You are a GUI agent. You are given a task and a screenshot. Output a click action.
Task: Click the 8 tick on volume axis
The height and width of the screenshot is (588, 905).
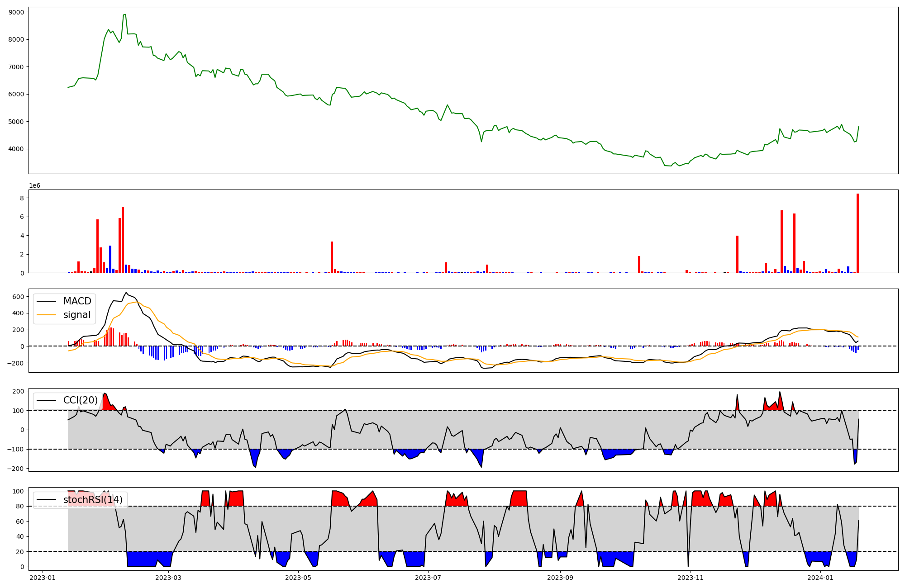[22, 198]
